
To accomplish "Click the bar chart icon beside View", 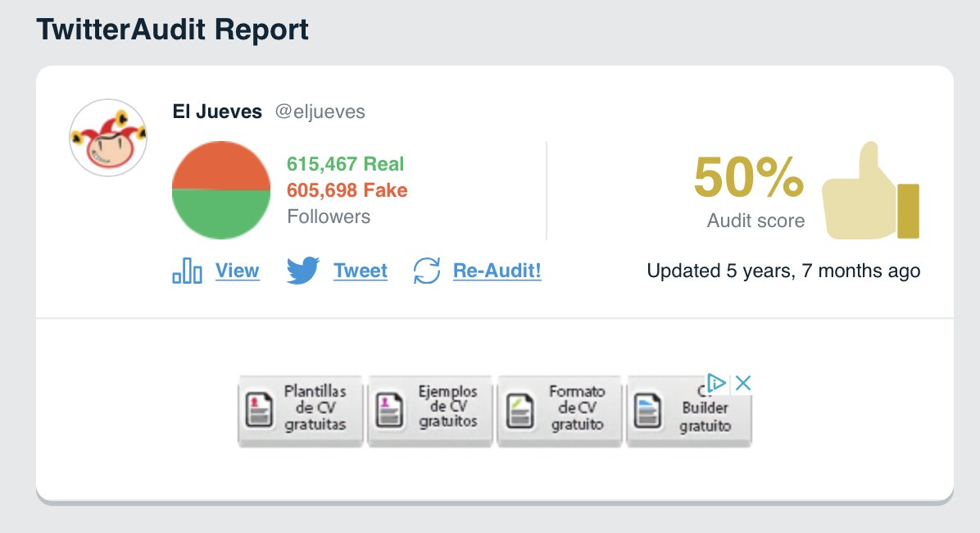I will pos(187,271).
